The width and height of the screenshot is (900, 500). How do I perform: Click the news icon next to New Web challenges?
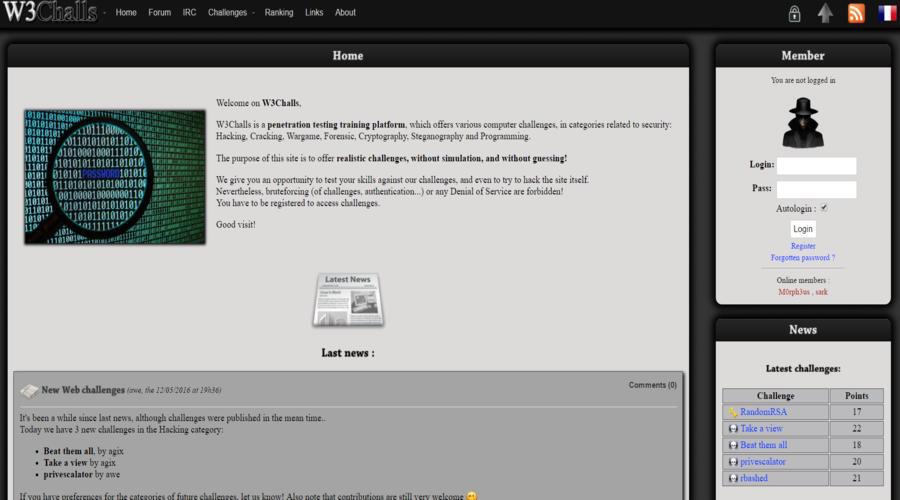click(29, 391)
